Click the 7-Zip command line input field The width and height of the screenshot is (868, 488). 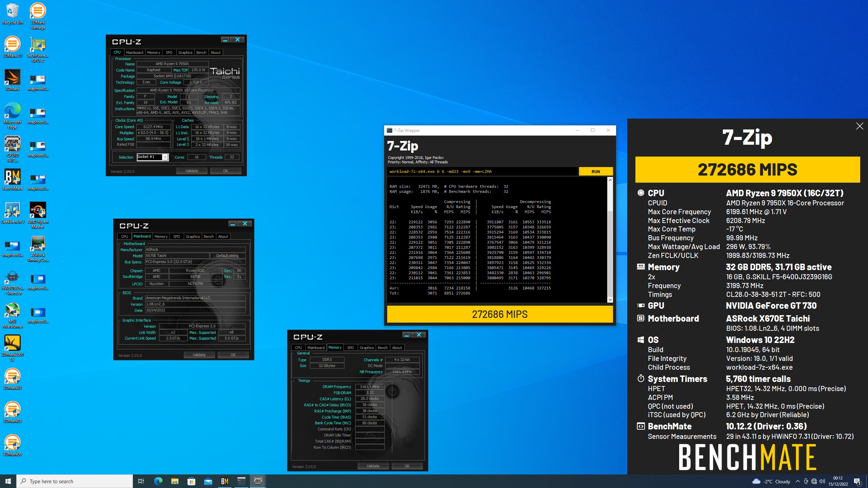pyautogui.click(x=482, y=171)
